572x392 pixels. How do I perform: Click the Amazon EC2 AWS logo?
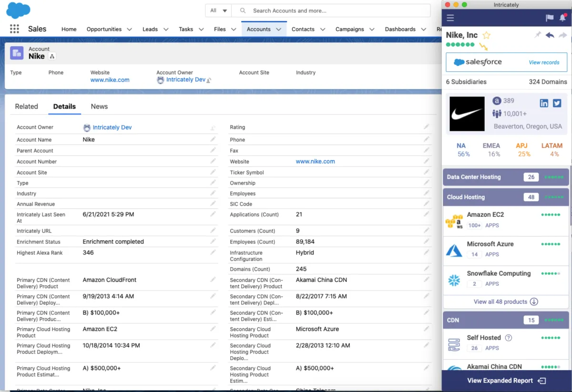[x=454, y=221]
